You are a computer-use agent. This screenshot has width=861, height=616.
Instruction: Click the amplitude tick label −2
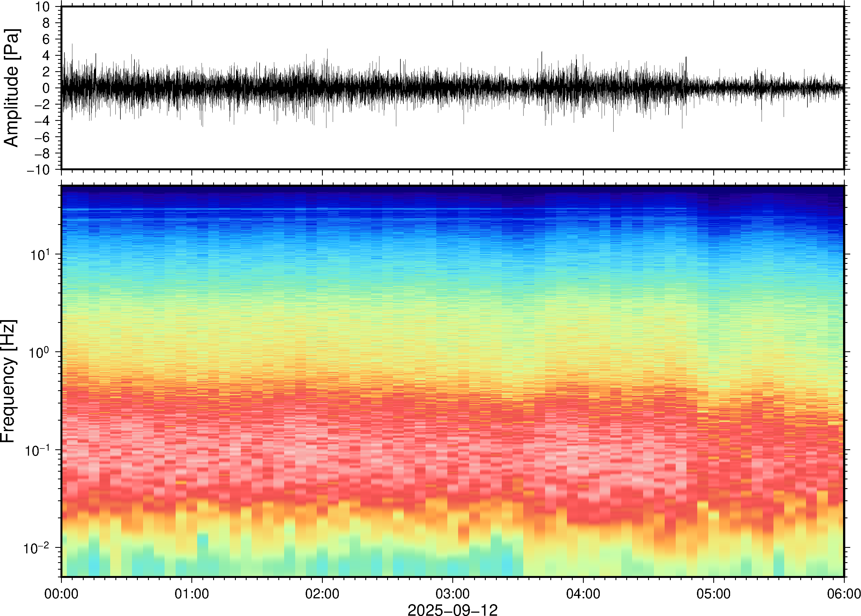42,105
